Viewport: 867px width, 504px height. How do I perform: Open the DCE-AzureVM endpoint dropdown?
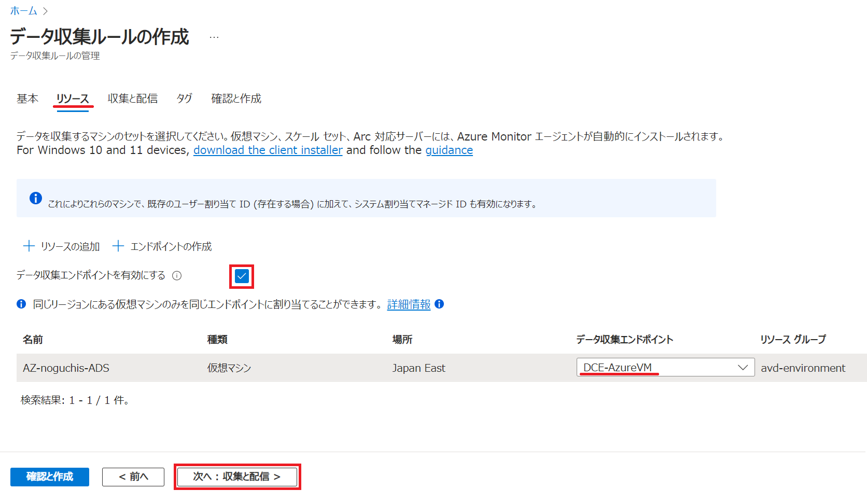(665, 367)
